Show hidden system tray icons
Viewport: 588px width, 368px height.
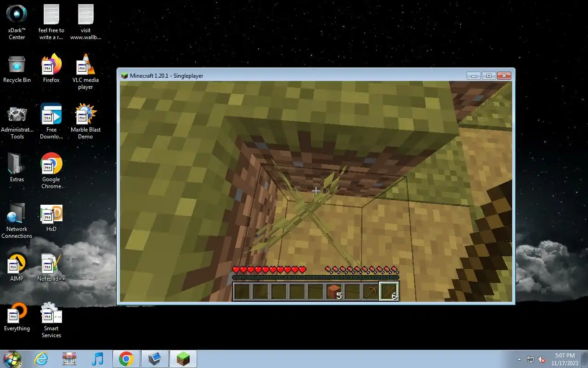520,359
